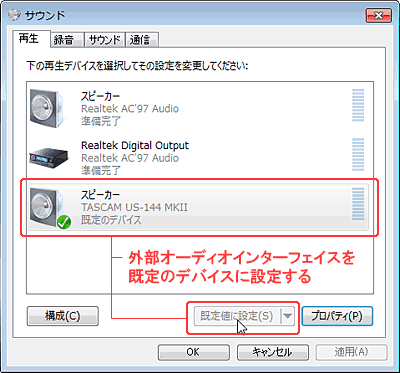Click the Realtek Digital Output level meter
This screenshot has height=373, width=400.
point(358,155)
